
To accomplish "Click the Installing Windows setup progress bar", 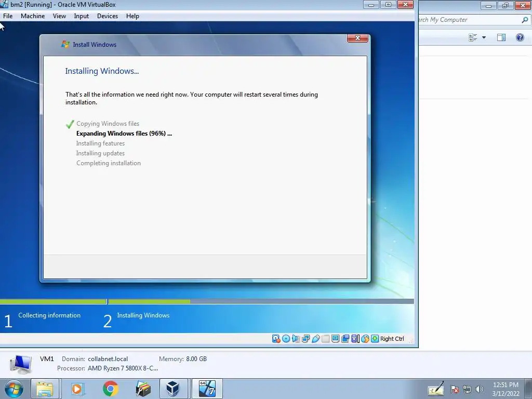I will coord(261,301).
